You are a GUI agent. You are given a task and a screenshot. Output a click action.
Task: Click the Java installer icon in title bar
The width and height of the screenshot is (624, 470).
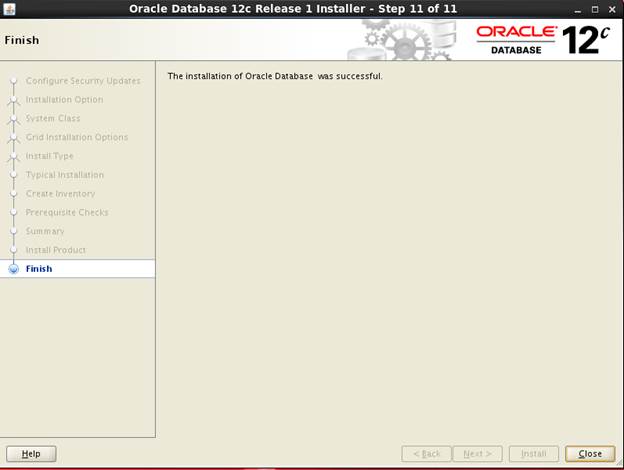click(9, 9)
